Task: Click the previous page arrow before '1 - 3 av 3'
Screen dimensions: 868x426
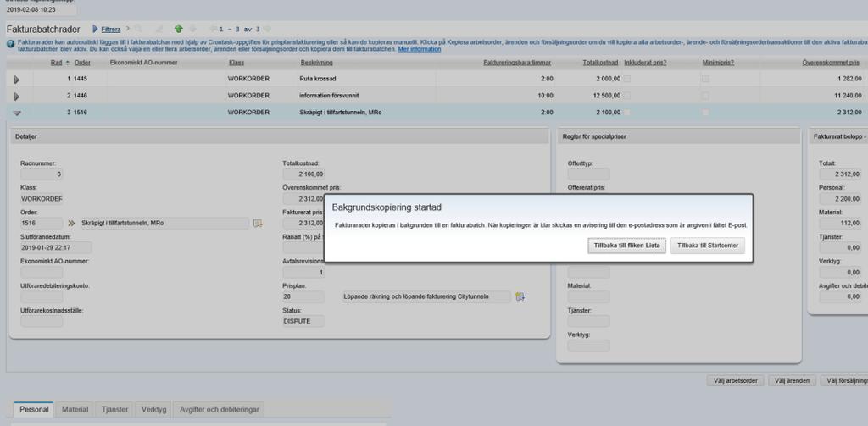Action: point(213,29)
